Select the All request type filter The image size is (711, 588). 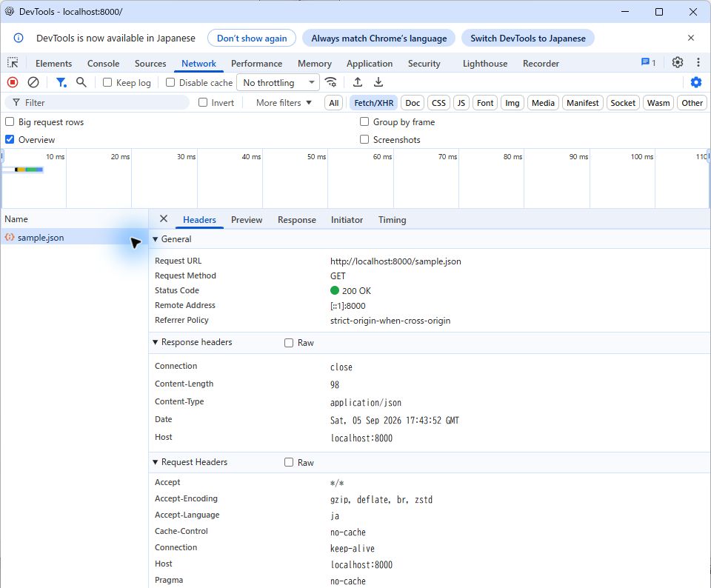point(334,103)
